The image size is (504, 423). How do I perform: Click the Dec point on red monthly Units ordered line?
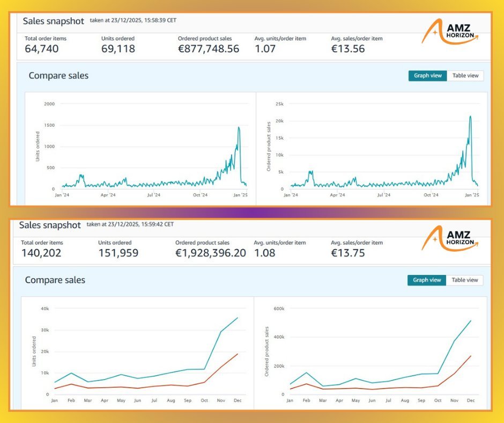click(x=237, y=354)
